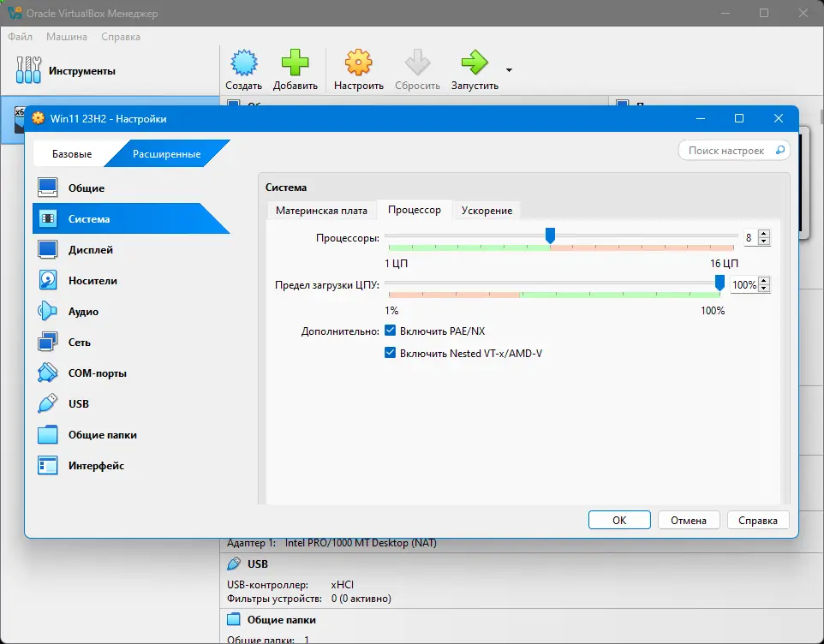824x644 pixels.
Task: Click the Отмена button
Action: pyautogui.click(x=689, y=520)
